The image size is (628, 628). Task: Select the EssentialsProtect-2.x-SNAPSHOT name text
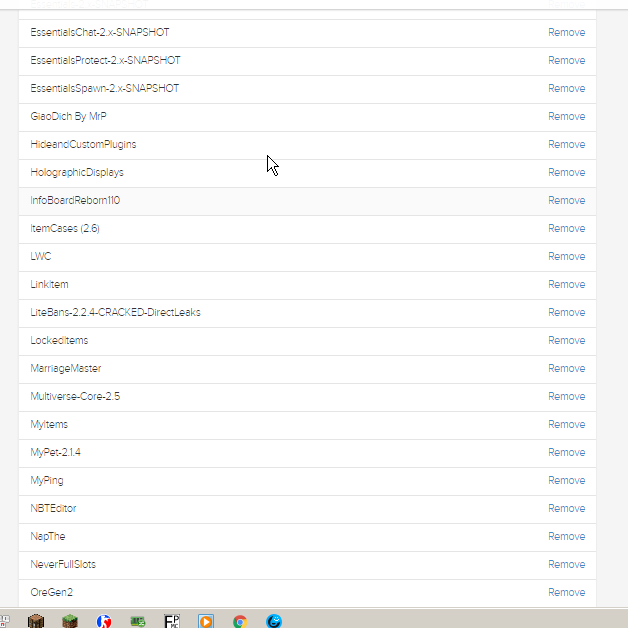105,60
